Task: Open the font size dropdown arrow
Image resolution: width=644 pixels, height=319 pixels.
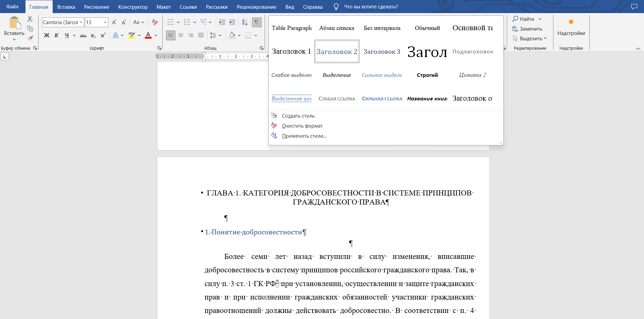Action: [105, 22]
